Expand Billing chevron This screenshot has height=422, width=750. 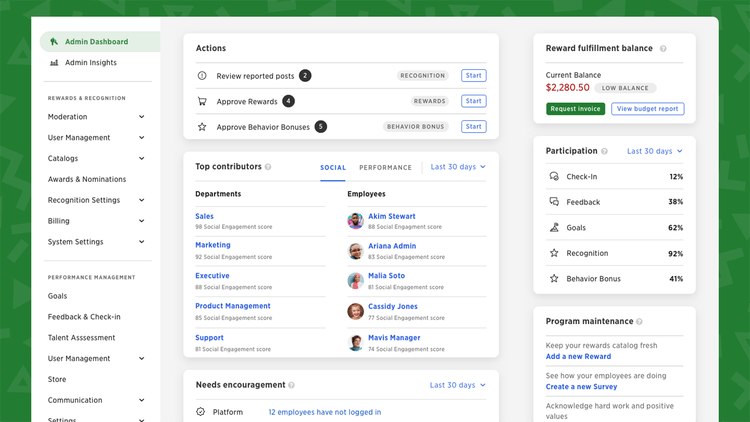(x=142, y=221)
